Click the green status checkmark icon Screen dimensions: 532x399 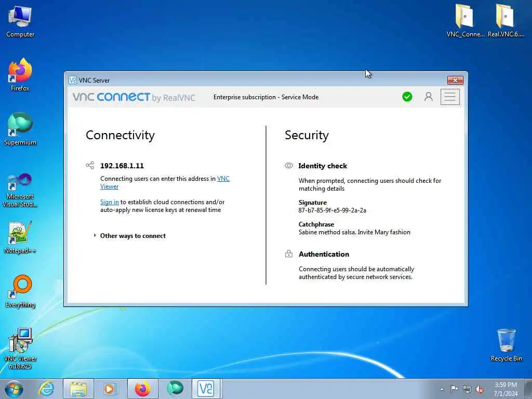pyautogui.click(x=407, y=97)
